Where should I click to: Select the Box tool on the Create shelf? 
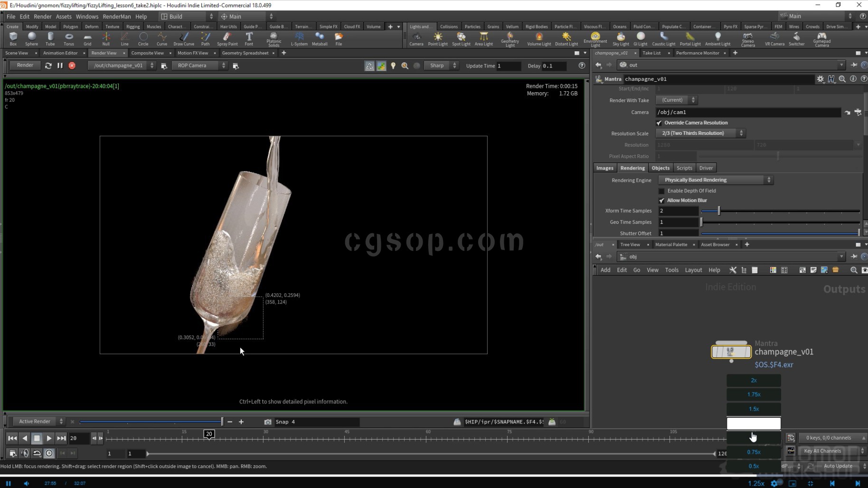13,39
